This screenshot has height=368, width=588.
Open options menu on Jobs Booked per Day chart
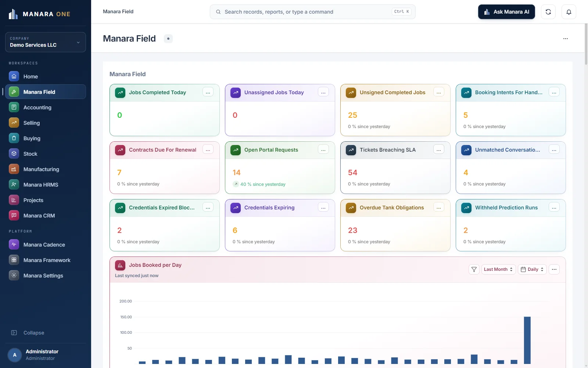pyautogui.click(x=554, y=269)
